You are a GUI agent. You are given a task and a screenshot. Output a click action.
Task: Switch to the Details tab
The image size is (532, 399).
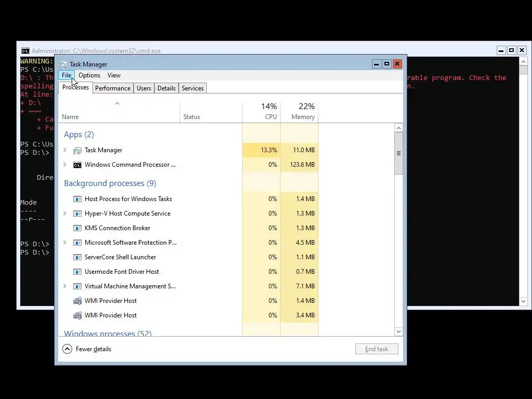166,88
